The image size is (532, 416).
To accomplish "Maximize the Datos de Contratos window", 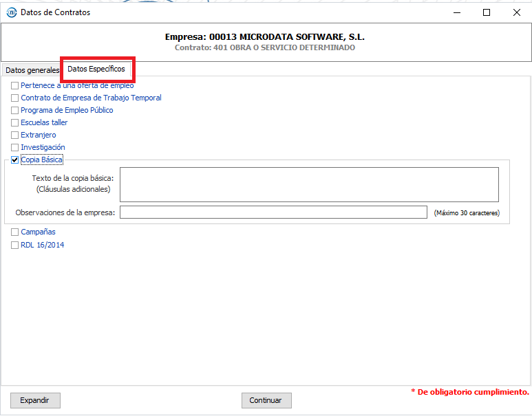I will tap(487, 12).
